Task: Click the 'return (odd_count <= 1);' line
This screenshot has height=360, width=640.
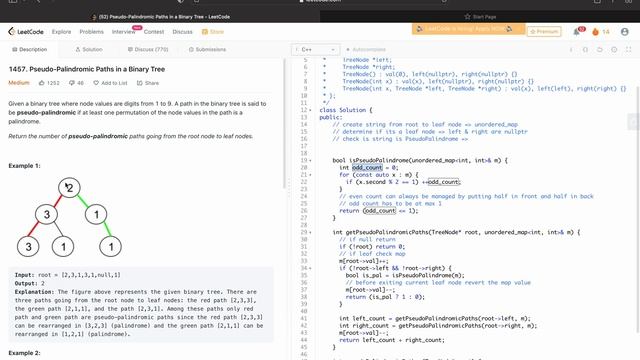Action: click(379, 211)
